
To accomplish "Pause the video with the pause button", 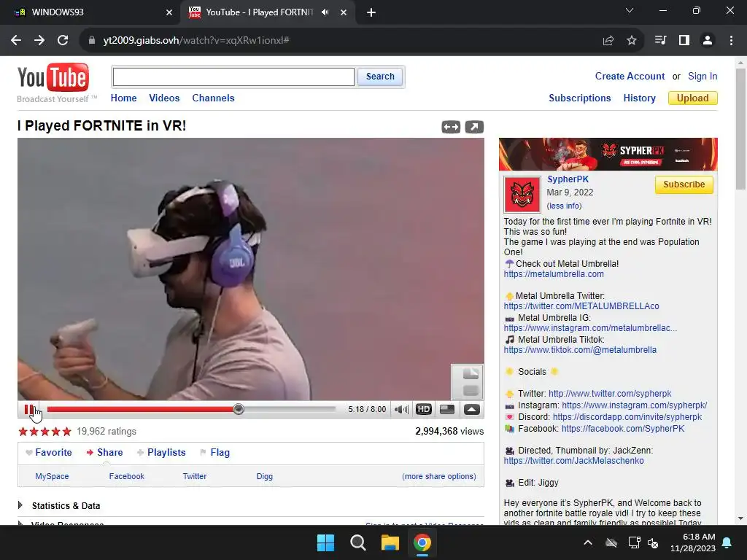I will point(28,409).
